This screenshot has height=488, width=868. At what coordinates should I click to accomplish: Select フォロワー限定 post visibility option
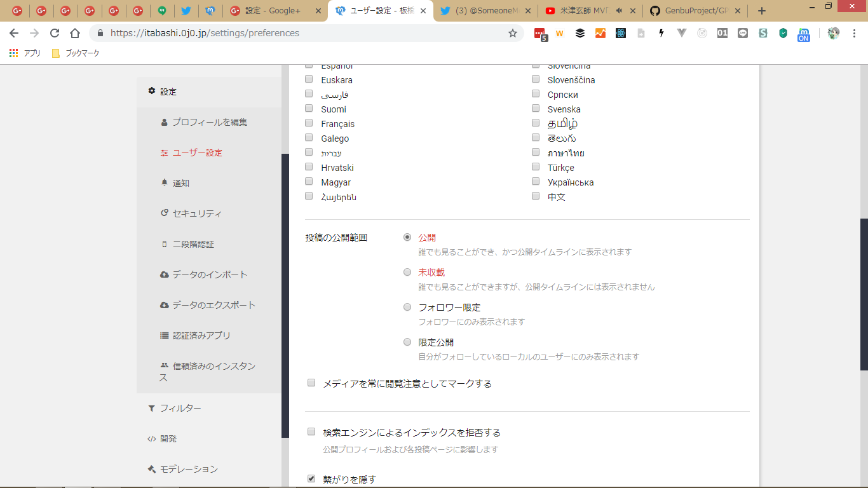(407, 307)
